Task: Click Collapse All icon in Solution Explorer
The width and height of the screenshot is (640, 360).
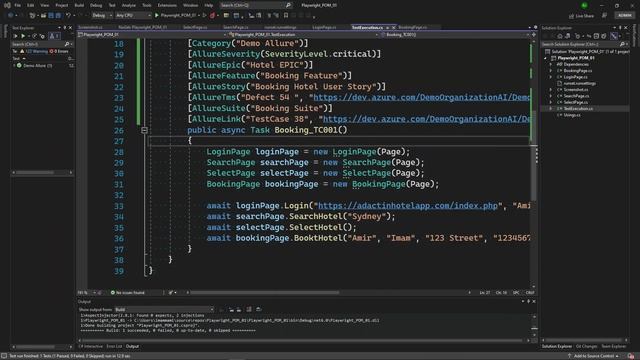Action: point(596,36)
